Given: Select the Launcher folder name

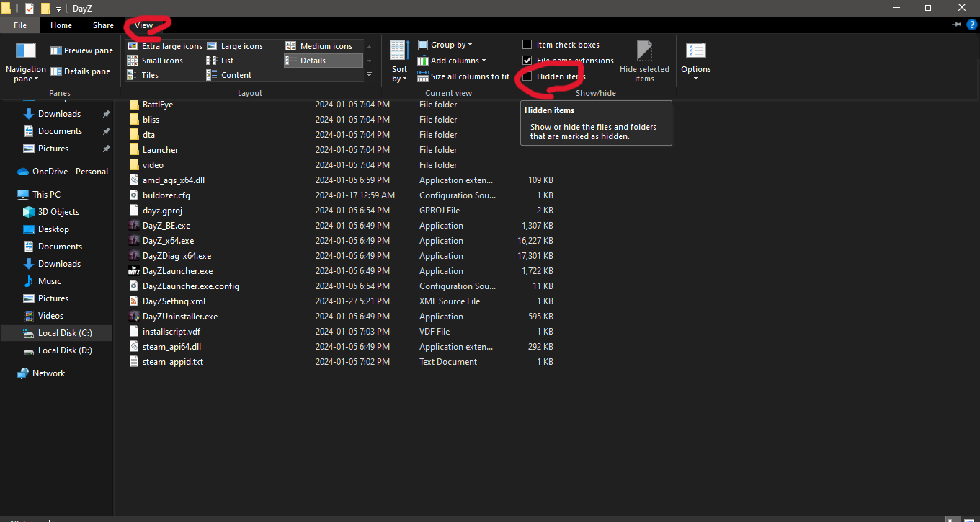Looking at the screenshot, I should click(x=160, y=150).
